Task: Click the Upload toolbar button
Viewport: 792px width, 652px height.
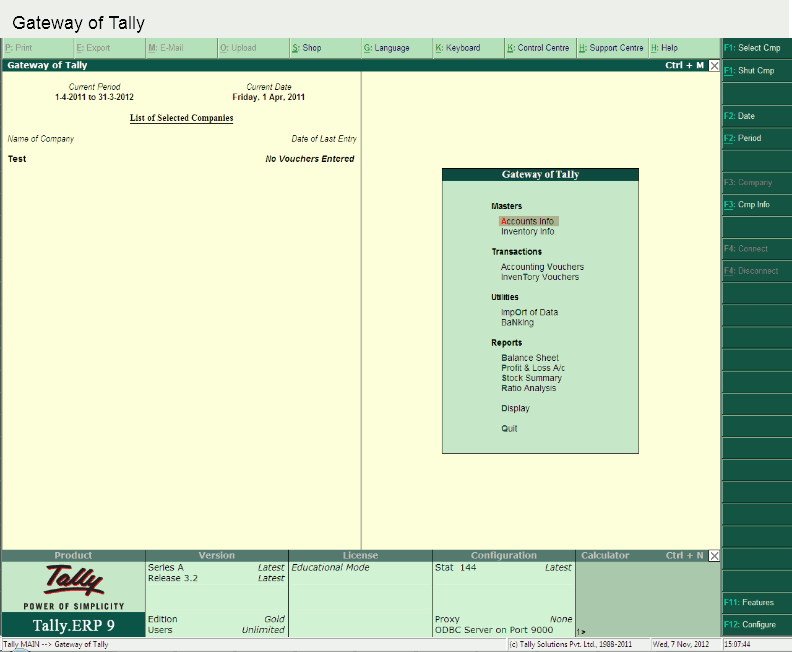Action: pos(254,48)
